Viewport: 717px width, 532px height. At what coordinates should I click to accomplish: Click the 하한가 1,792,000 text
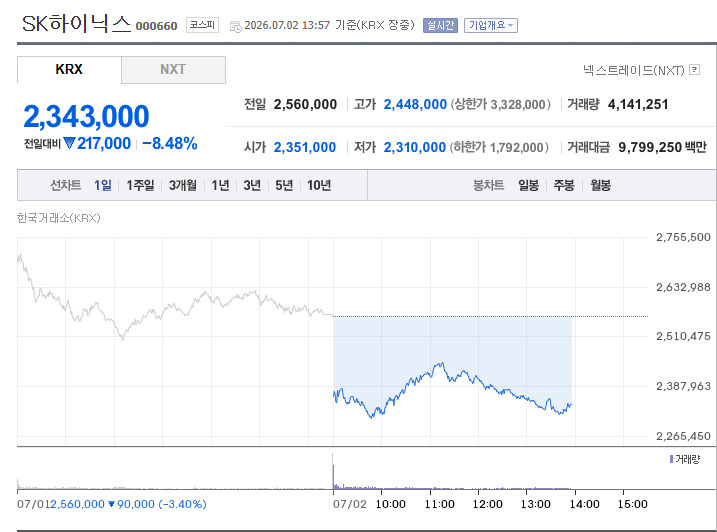499,147
